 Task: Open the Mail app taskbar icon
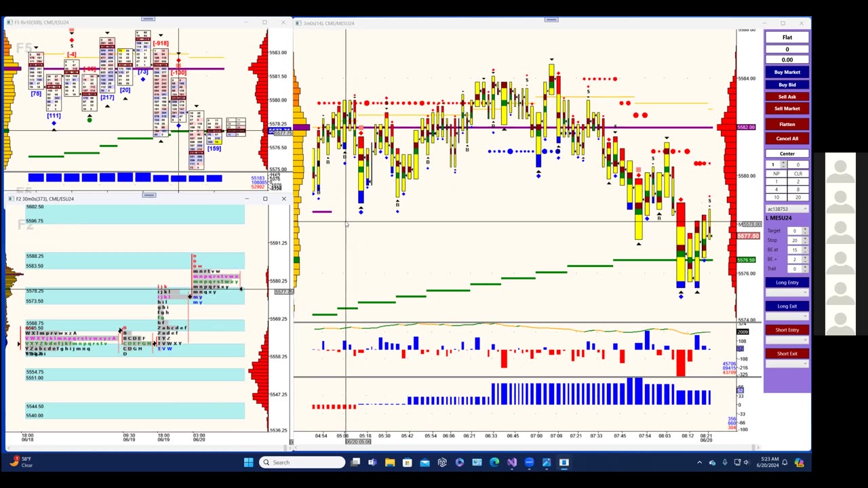coord(425,462)
